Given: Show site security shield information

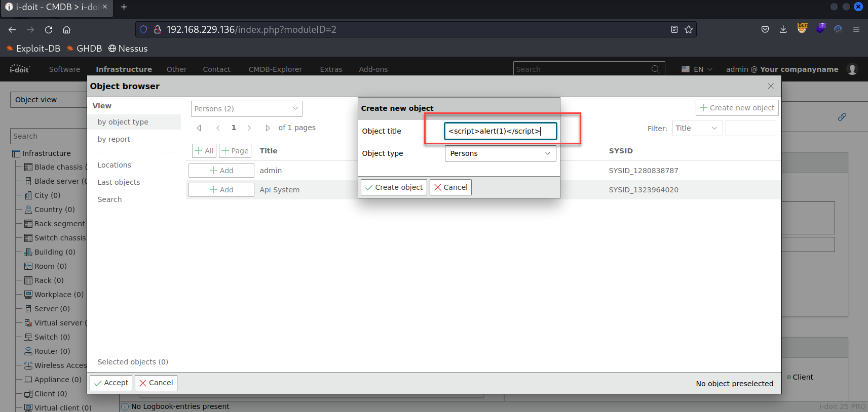Looking at the screenshot, I should [x=143, y=29].
